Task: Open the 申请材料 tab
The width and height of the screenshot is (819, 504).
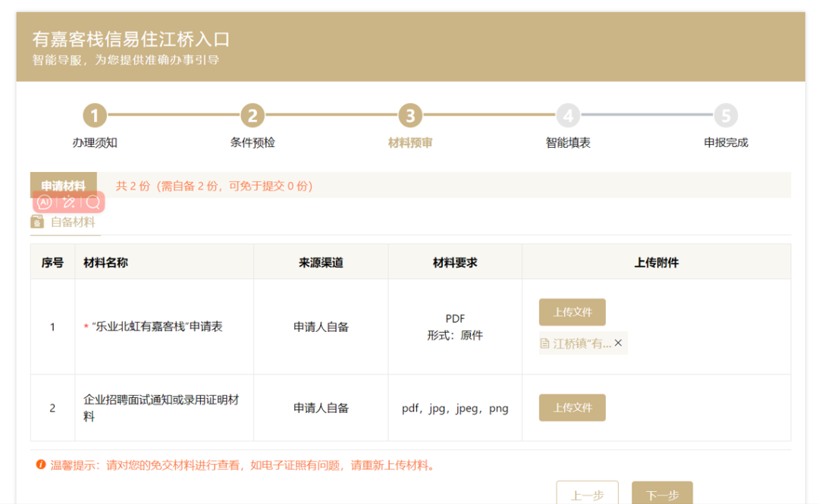Action: coord(63,185)
